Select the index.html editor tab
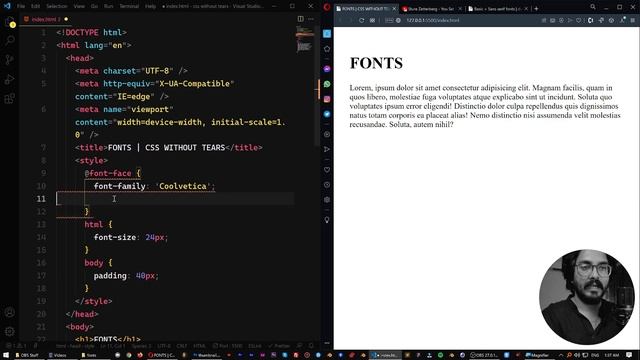This screenshot has width=640, height=360. coord(45,19)
